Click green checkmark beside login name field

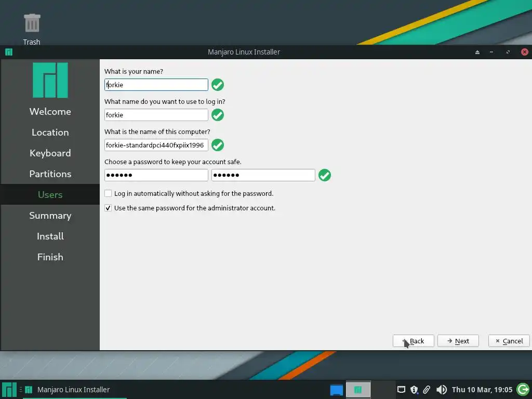(218, 115)
